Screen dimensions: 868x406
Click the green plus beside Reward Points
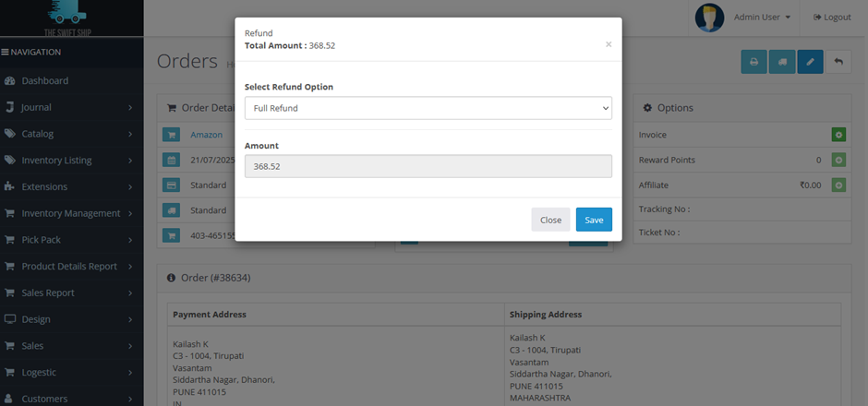pyautogui.click(x=838, y=161)
